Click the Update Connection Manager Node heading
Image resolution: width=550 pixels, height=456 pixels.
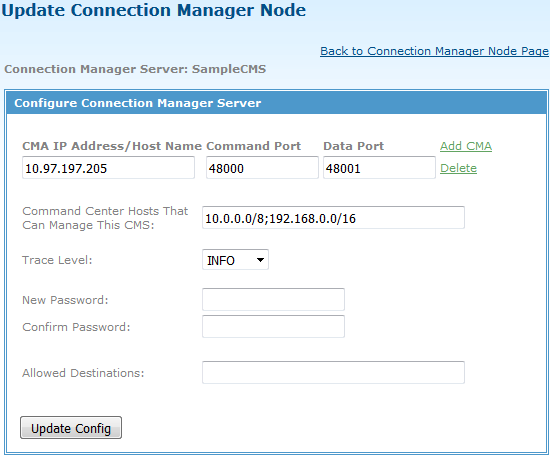pos(154,10)
